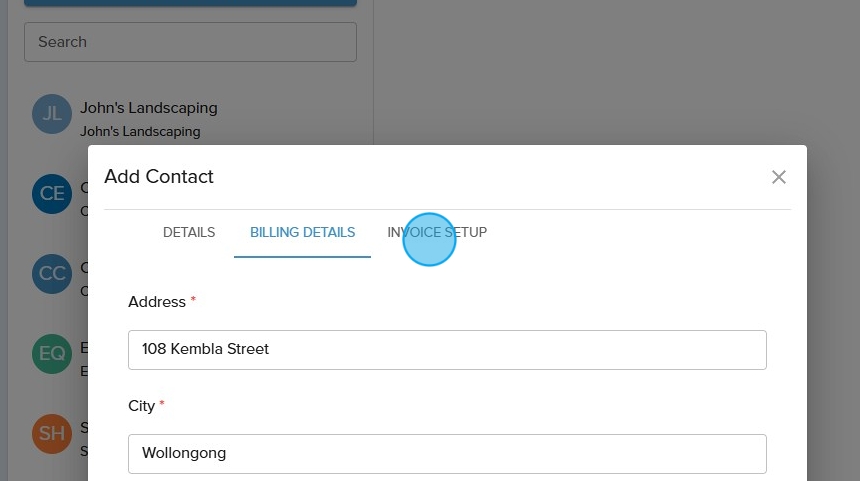Switch to the Details tab
The width and height of the screenshot is (860, 481).
189,232
